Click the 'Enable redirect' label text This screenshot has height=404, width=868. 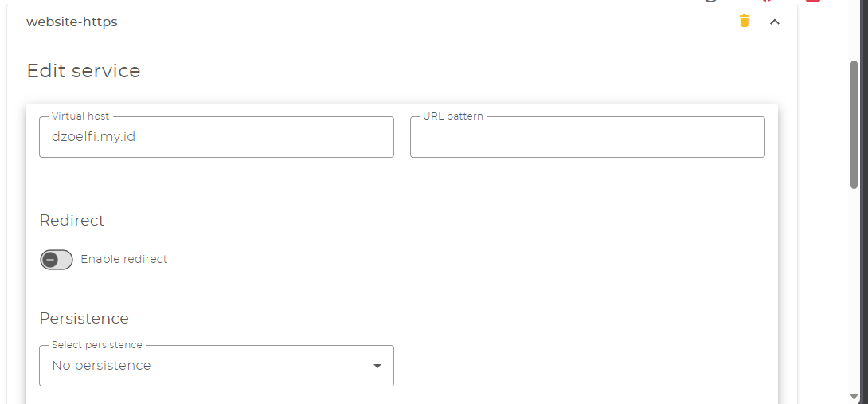[x=124, y=259]
